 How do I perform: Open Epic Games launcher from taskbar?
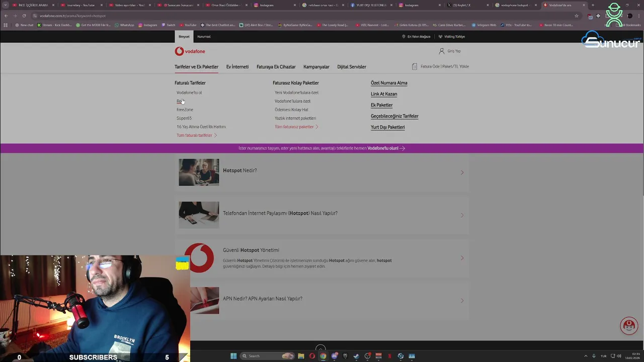[x=345, y=356]
